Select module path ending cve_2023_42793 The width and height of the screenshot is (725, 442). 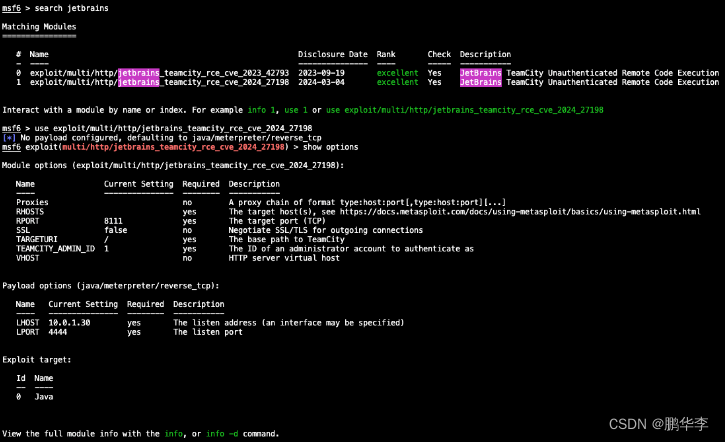160,73
